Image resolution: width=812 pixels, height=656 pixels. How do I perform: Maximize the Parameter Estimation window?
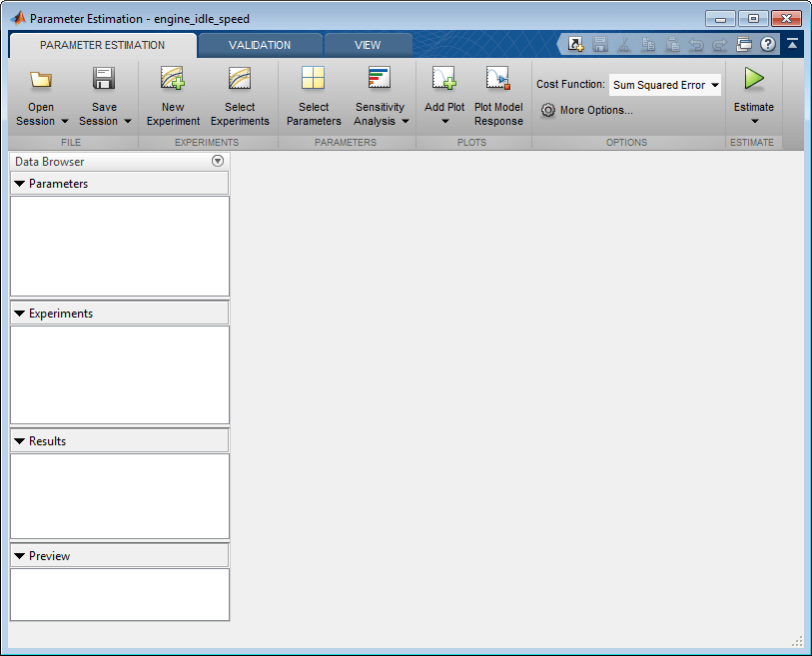click(753, 19)
